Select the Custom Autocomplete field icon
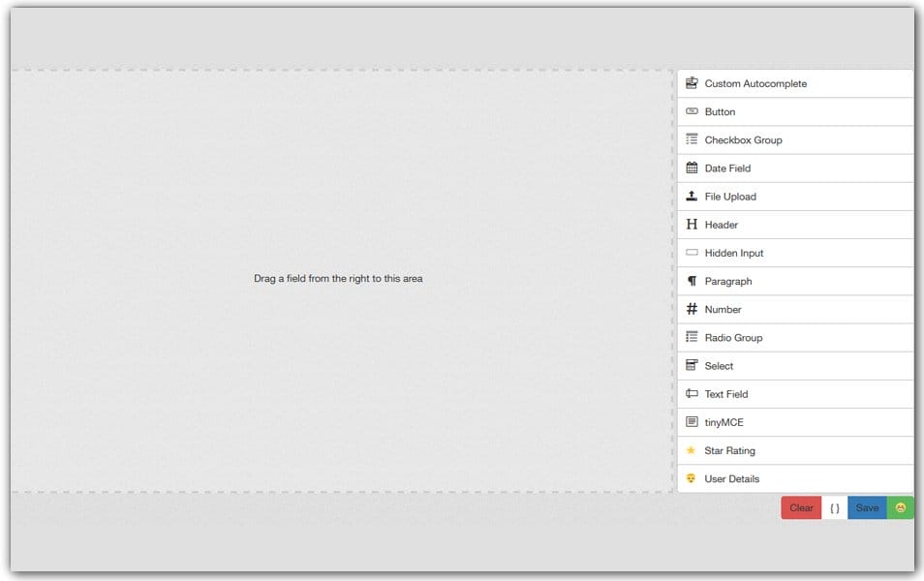 click(692, 83)
